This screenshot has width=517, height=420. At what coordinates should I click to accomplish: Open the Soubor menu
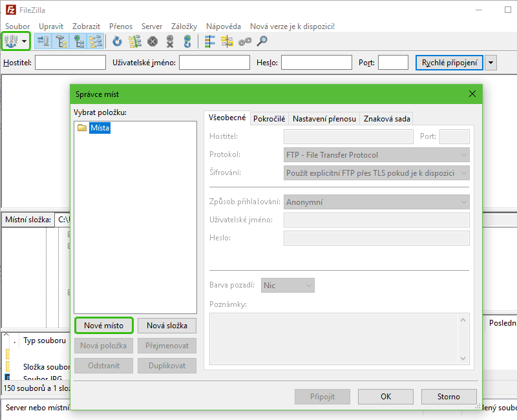pyautogui.click(x=17, y=26)
